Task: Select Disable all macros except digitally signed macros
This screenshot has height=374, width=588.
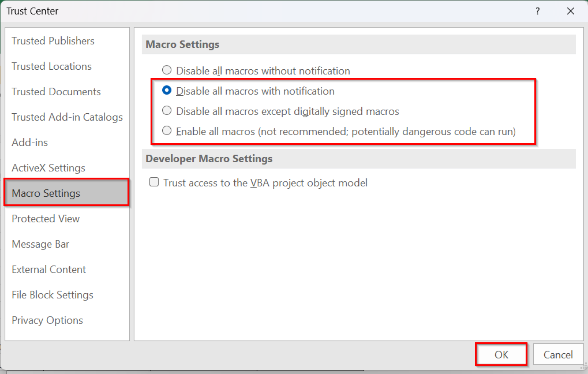Action: [x=167, y=110]
